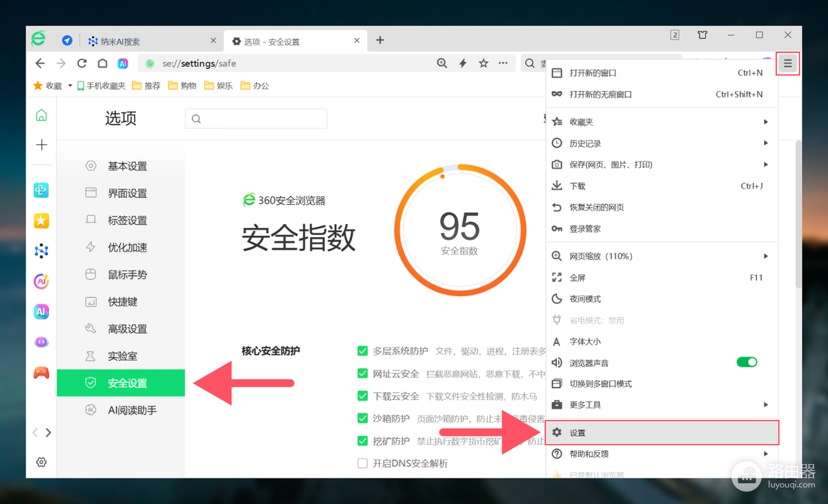Click the tab count '2' icon
This screenshot has width=828, height=504.
click(675, 35)
